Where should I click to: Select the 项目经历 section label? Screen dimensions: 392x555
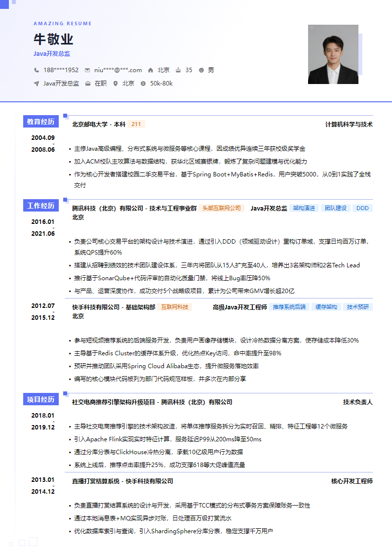click(40, 399)
